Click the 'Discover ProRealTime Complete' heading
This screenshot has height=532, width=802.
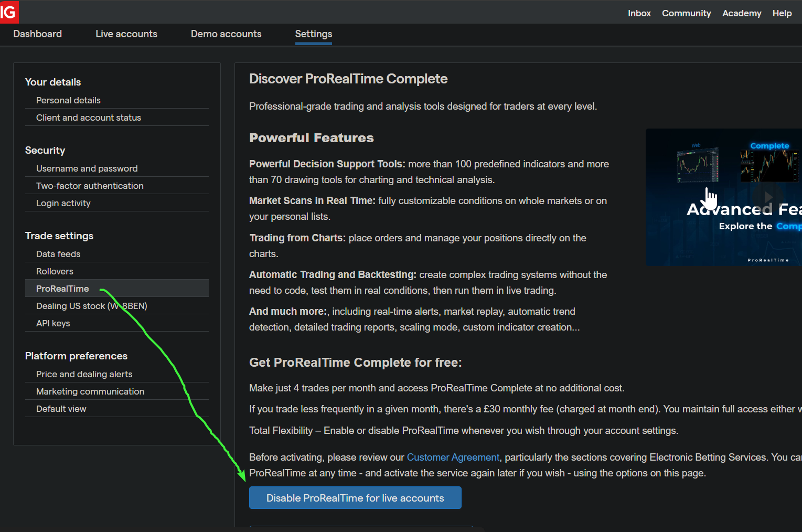pos(348,79)
